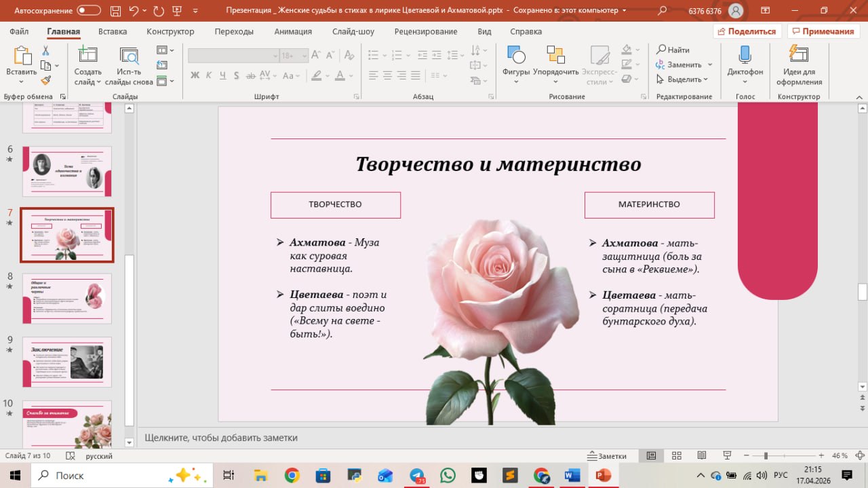Toggle strikethrough ab formatting
Screen dimensions: 868x488
[252, 75]
